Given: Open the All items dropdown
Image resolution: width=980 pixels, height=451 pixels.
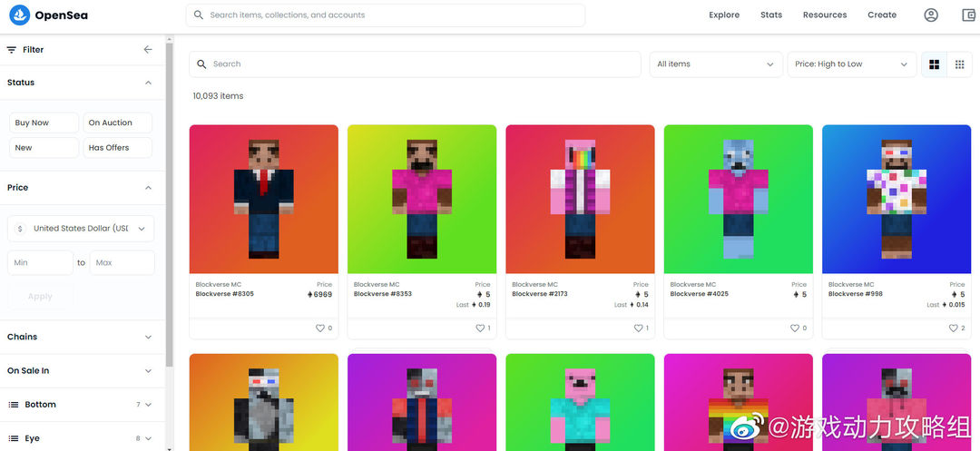Looking at the screenshot, I should (716, 64).
